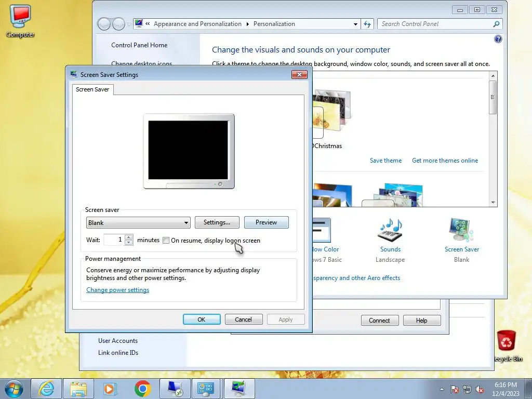Click refresh button beside address bar
Screen dimensions: 532x399
click(367, 24)
